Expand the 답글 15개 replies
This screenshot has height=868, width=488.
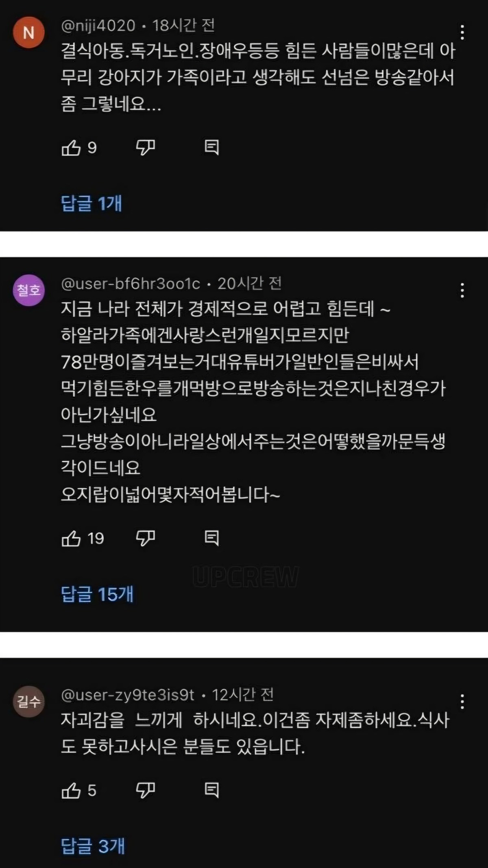coord(97,594)
